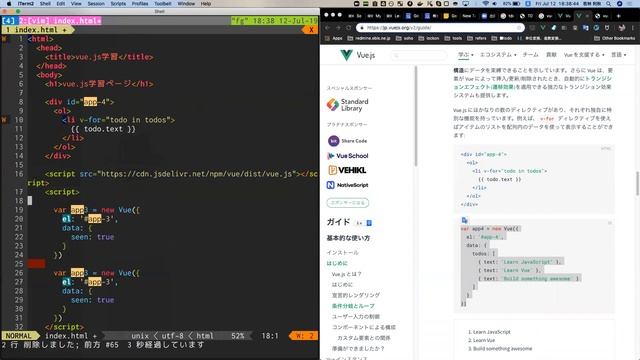Screen dimensions: 640x360
Task: Click the Wi-Fi status icon
Action: (485, 4)
